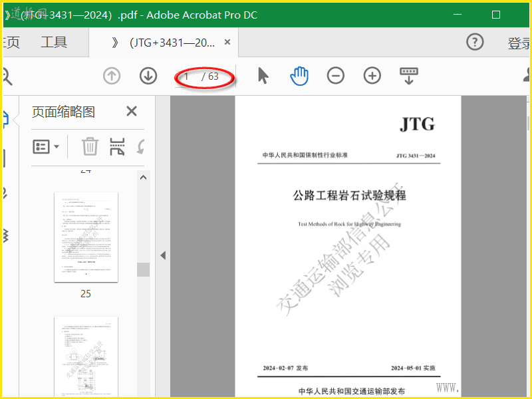Open the print pages scissors icon
Image resolution: width=532 pixels, height=399 pixels.
point(117,146)
